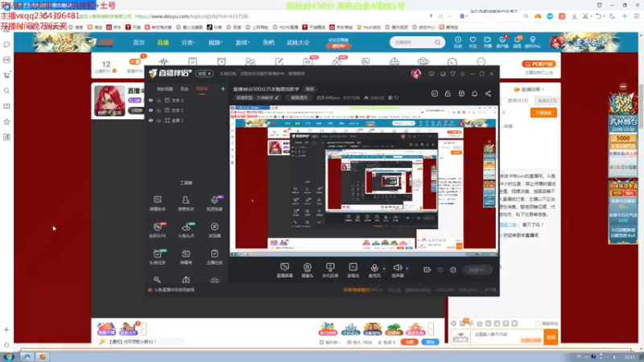Collapse the browser sidebar arrow
This screenshot has height=362, width=644.
[x=6, y=345]
